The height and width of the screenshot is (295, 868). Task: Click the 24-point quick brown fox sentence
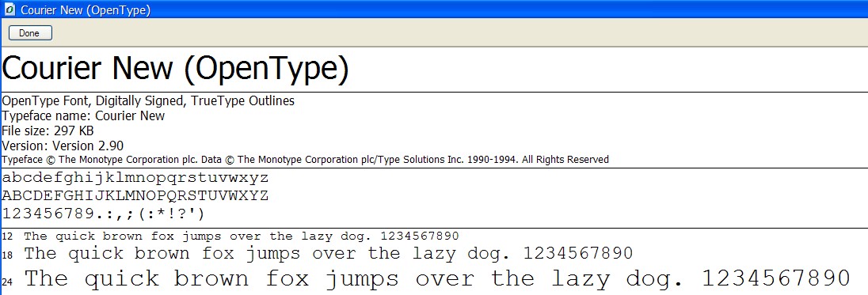click(x=437, y=279)
